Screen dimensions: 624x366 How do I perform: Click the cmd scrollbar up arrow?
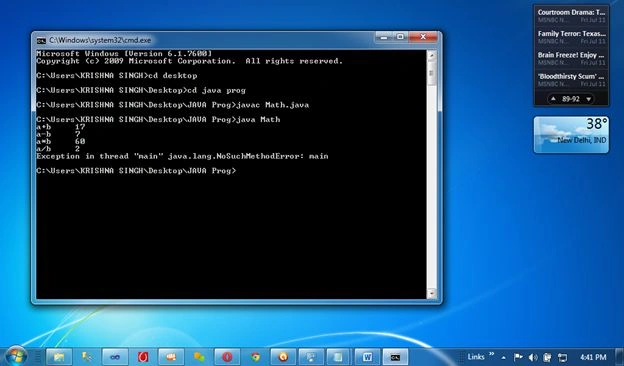tap(431, 56)
